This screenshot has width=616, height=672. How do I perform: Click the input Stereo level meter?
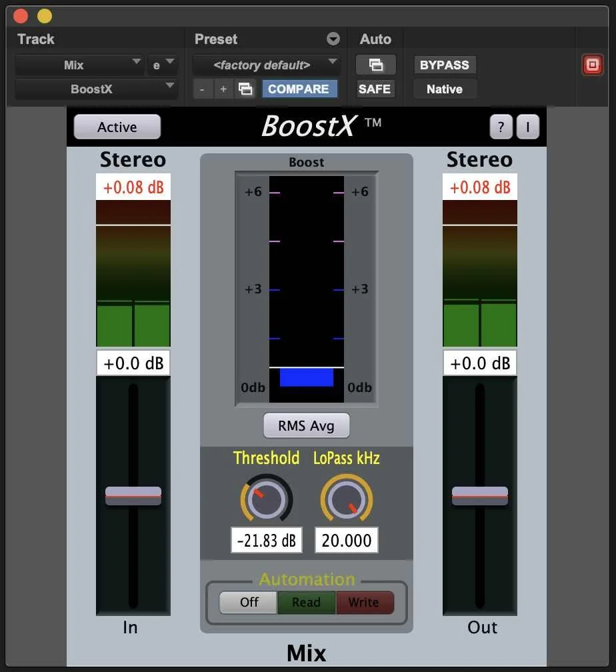133,273
